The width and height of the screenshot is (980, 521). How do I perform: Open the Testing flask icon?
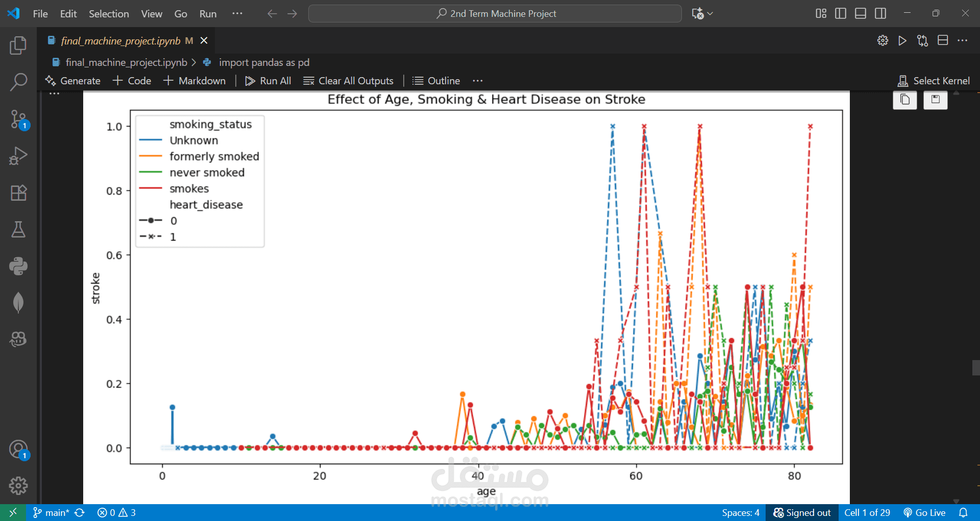click(18, 229)
